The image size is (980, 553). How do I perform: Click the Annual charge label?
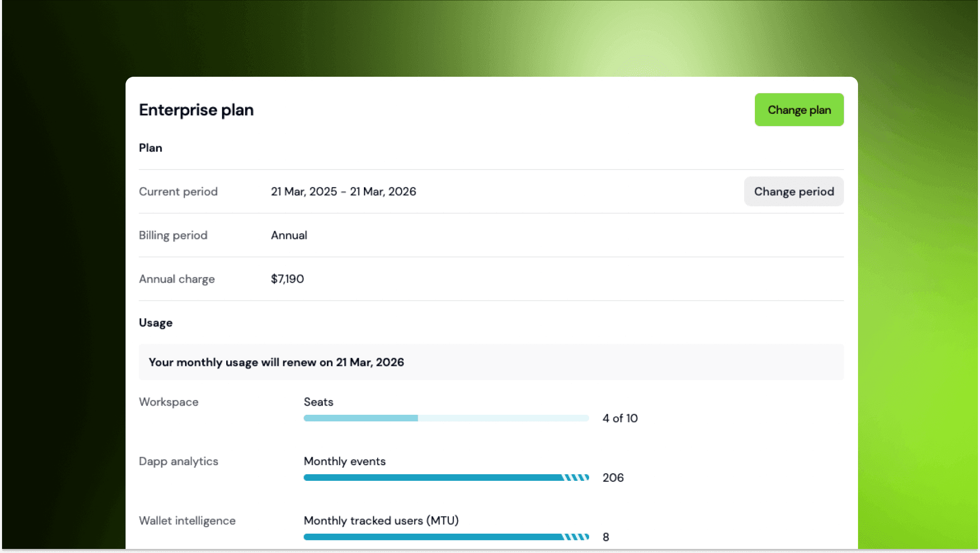(177, 279)
